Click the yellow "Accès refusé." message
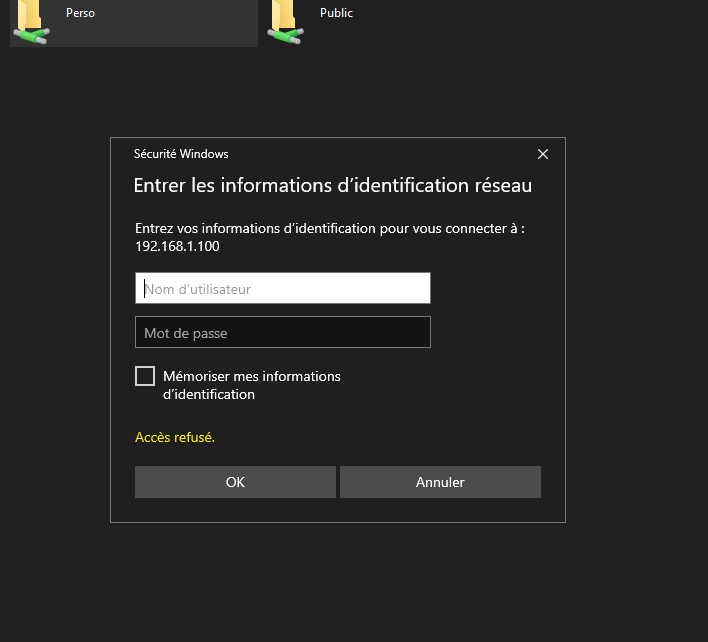 click(x=175, y=437)
